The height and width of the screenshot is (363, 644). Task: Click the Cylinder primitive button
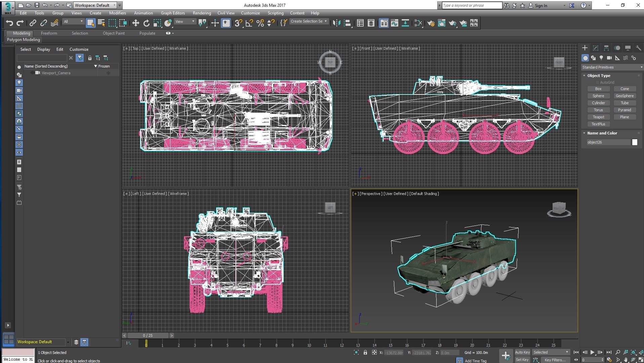(x=598, y=103)
